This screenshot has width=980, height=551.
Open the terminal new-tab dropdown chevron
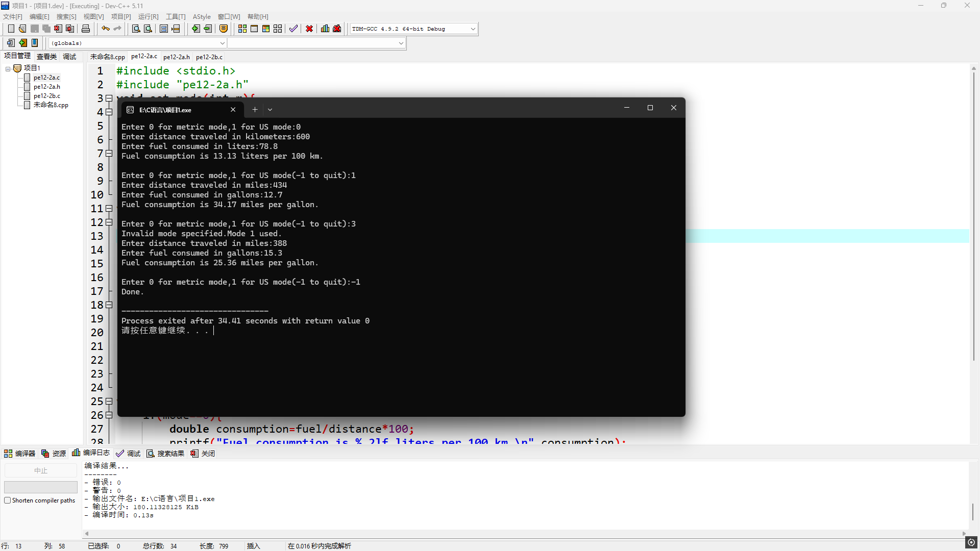coord(270,110)
